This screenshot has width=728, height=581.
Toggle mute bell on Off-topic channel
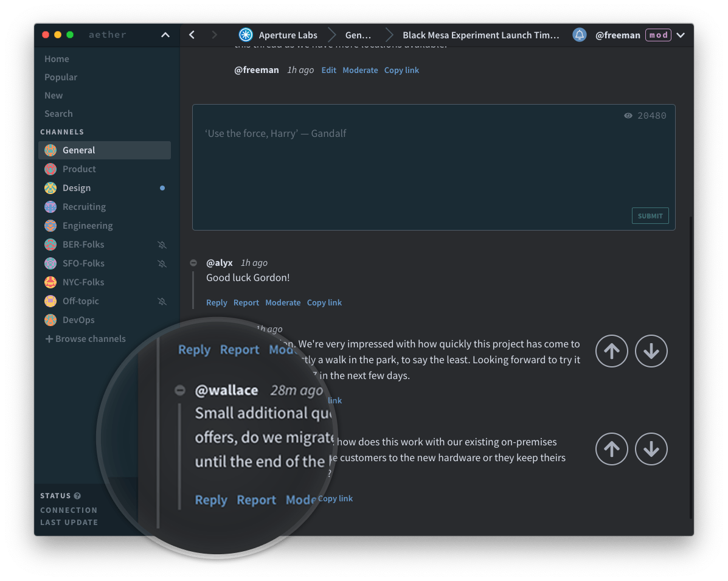click(162, 301)
